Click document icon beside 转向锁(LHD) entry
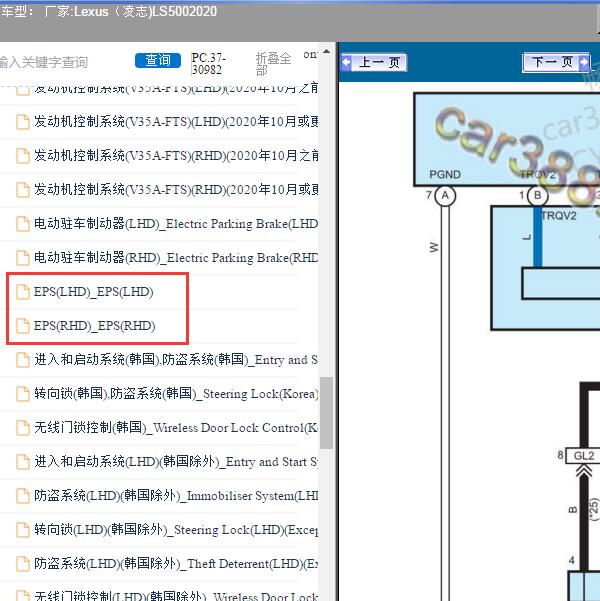The width and height of the screenshot is (600, 601). [x=23, y=530]
